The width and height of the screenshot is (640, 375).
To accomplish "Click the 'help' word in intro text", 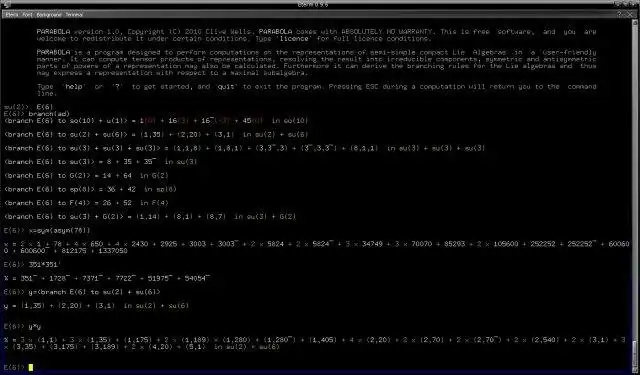I will (x=74, y=87).
